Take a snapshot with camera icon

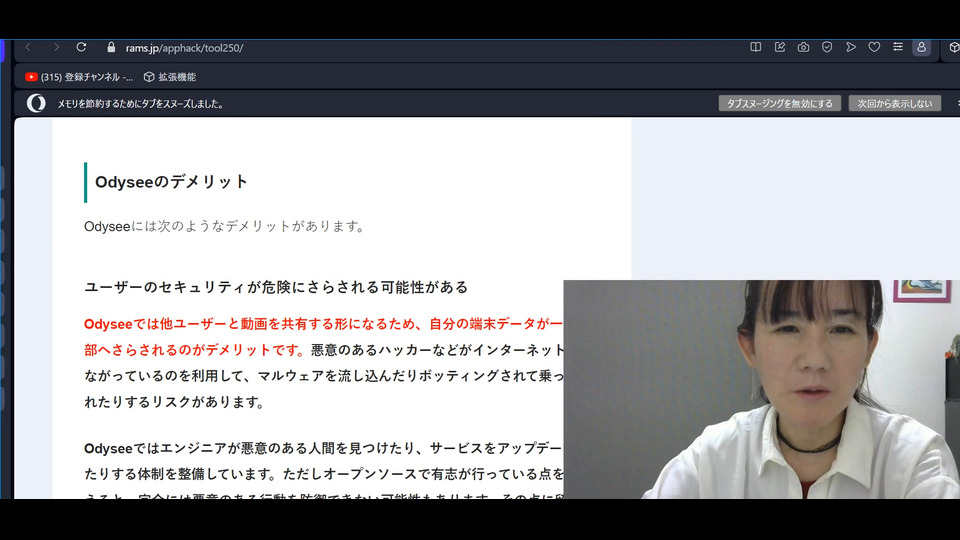click(803, 47)
